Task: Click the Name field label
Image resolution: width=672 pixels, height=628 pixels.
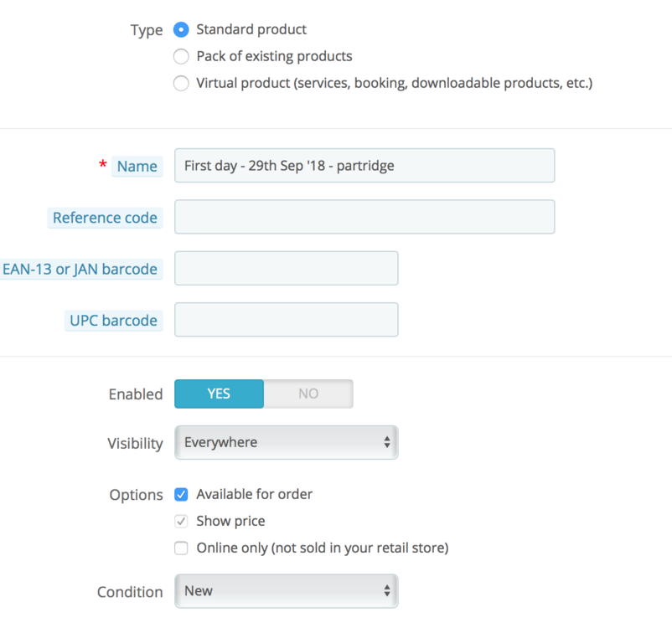Action: [x=137, y=166]
